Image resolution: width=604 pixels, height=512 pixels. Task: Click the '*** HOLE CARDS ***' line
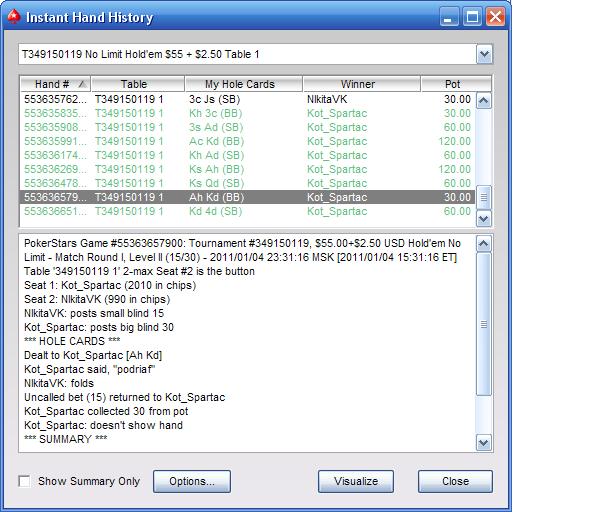72,341
